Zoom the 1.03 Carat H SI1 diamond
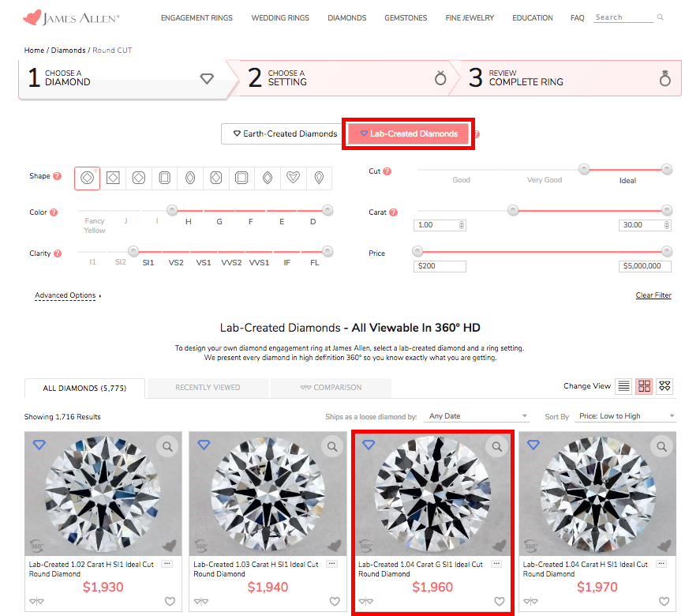The width and height of the screenshot is (700, 616). tap(332, 446)
